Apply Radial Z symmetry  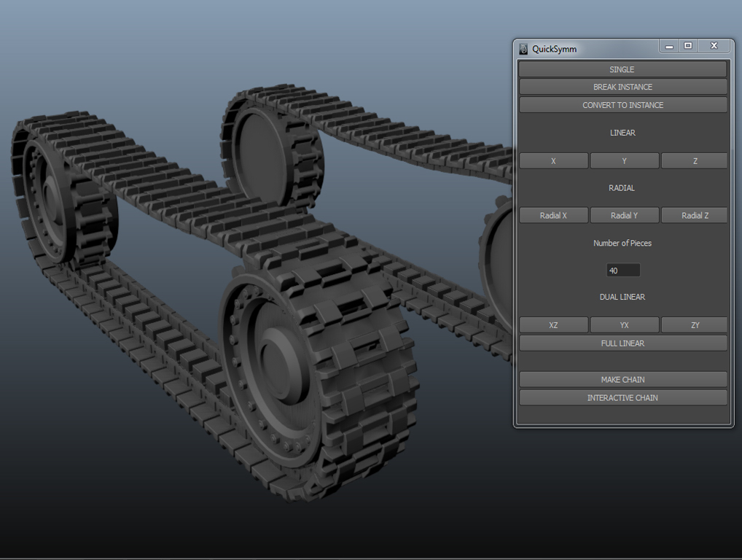click(693, 214)
